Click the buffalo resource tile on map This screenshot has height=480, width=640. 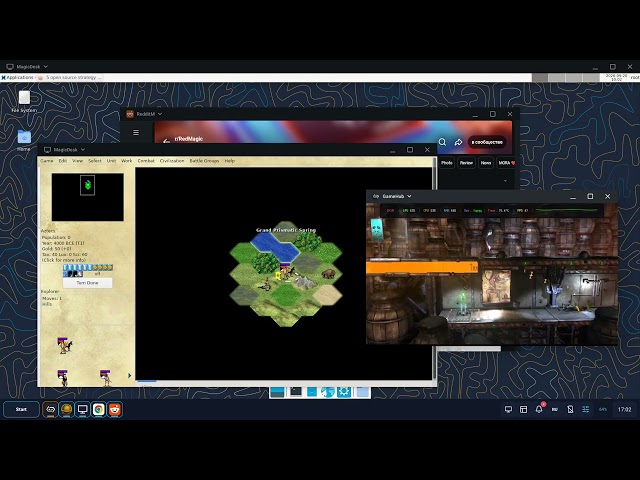point(328,273)
